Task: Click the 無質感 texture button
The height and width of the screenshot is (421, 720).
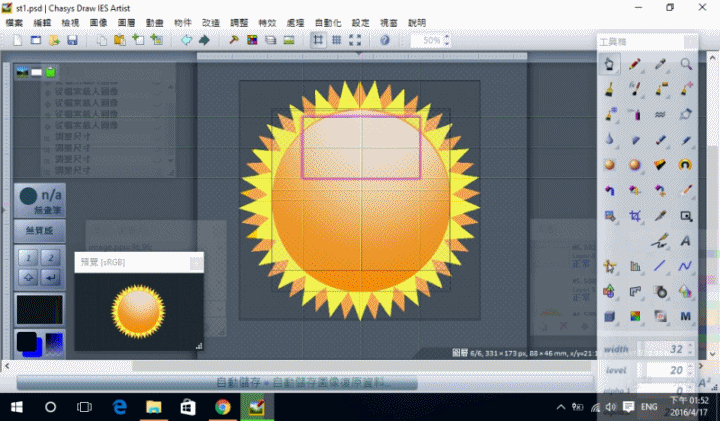Action: [x=40, y=231]
